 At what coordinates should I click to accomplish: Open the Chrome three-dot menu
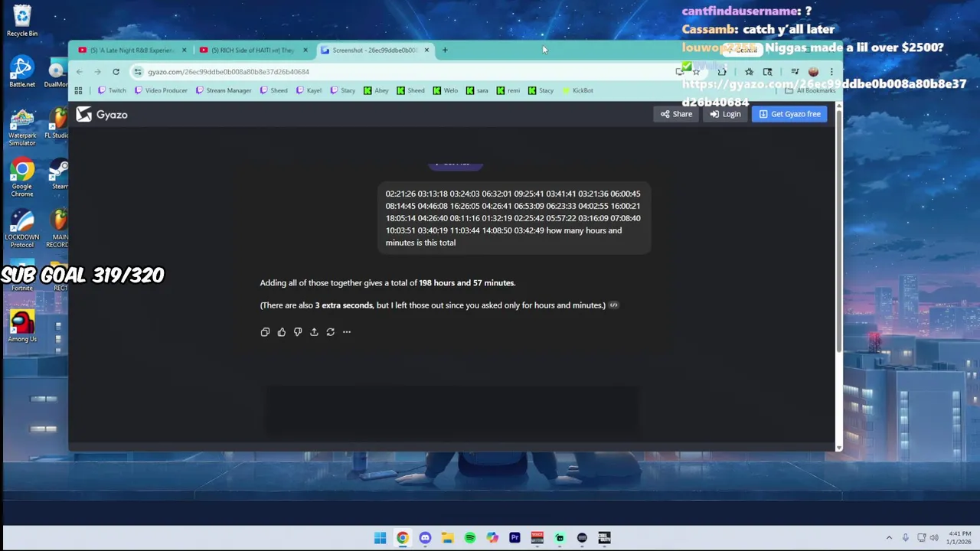(831, 72)
